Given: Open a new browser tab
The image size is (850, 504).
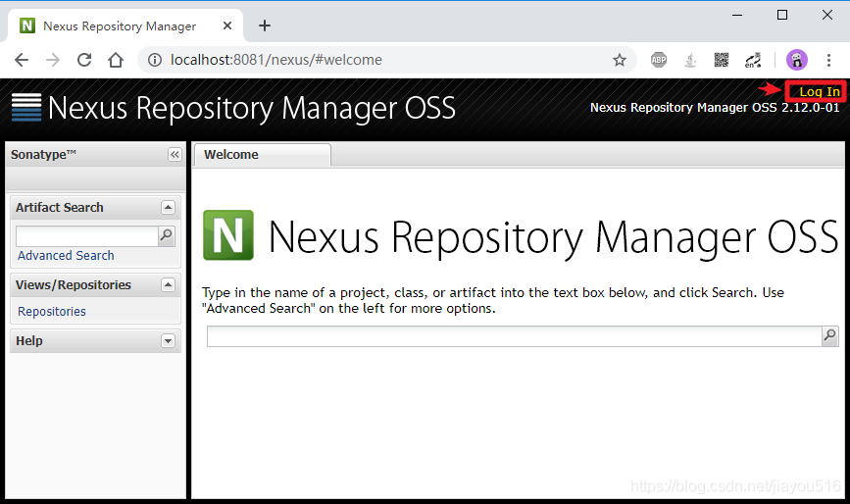Looking at the screenshot, I should 265,25.
